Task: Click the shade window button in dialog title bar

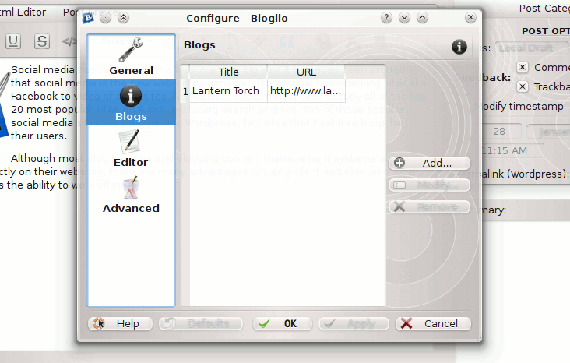Action: 123,17
